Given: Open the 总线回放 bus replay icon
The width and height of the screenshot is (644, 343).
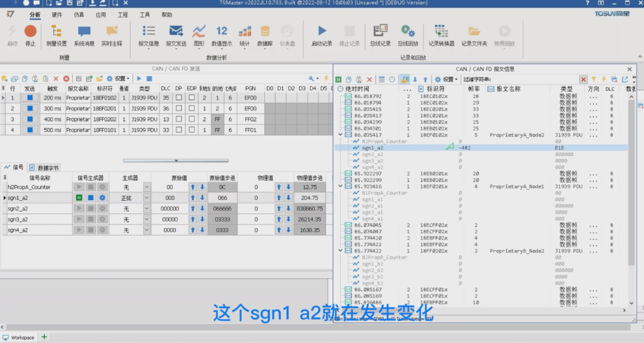Looking at the screenshot, I should coord(408,32).
